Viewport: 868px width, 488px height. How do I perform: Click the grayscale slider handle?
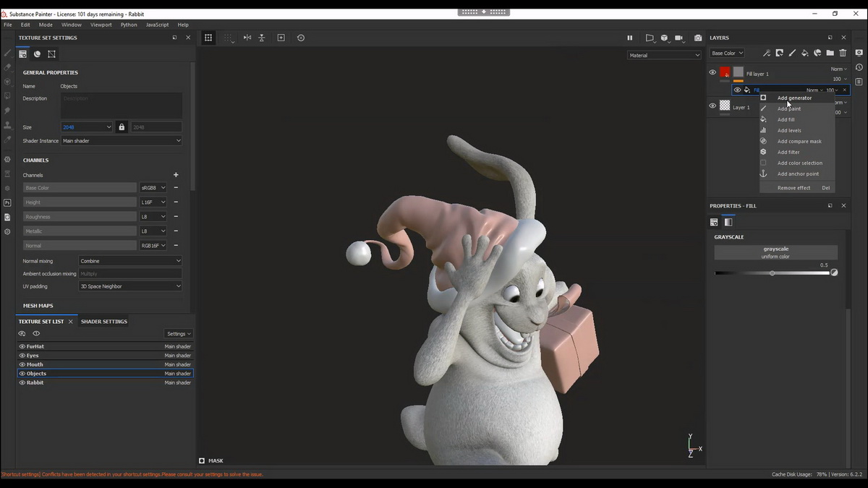point(773,273)
